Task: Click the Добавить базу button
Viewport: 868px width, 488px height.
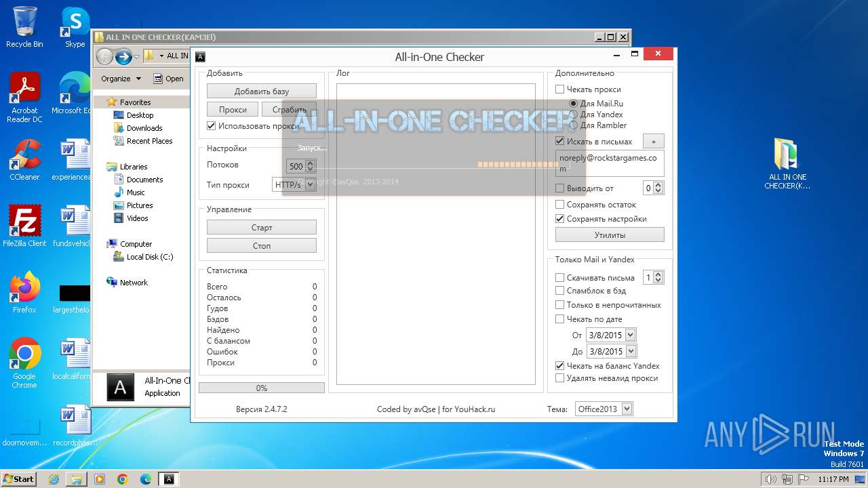Action: (262, 91)
